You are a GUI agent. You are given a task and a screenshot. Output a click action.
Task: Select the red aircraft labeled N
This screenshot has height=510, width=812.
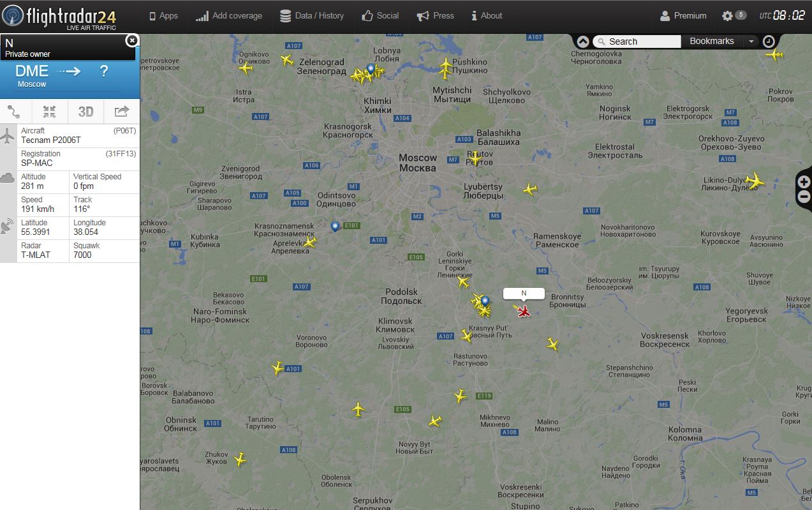tap(523, 311)
